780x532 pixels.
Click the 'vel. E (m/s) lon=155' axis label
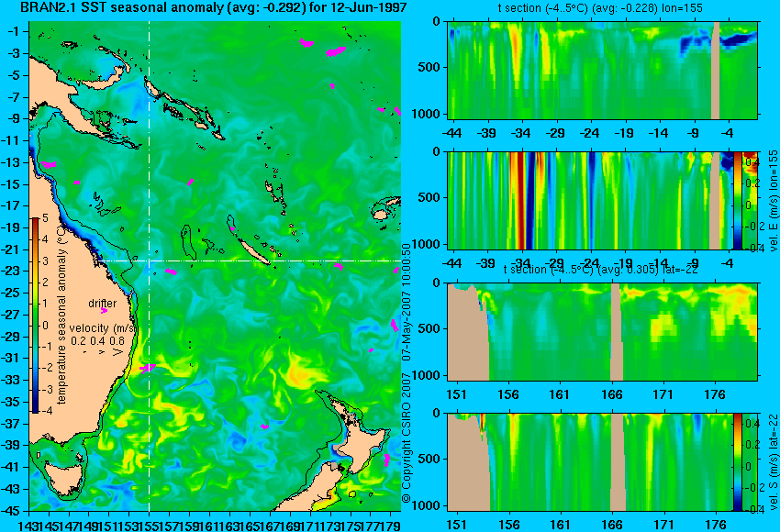[x=774, y=200]
